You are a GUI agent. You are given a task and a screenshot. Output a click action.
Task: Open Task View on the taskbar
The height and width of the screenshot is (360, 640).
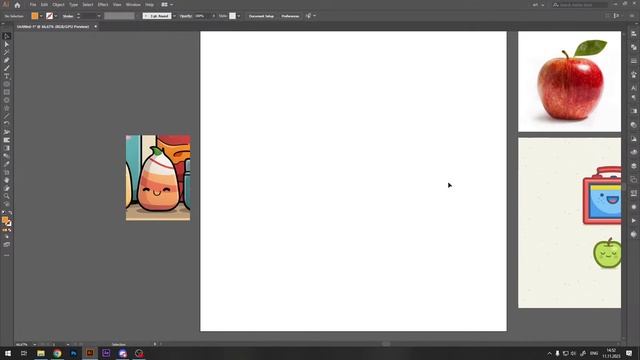[24, 353]
